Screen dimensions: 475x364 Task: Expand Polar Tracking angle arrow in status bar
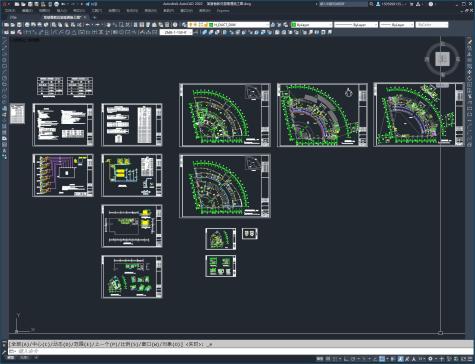359,359
